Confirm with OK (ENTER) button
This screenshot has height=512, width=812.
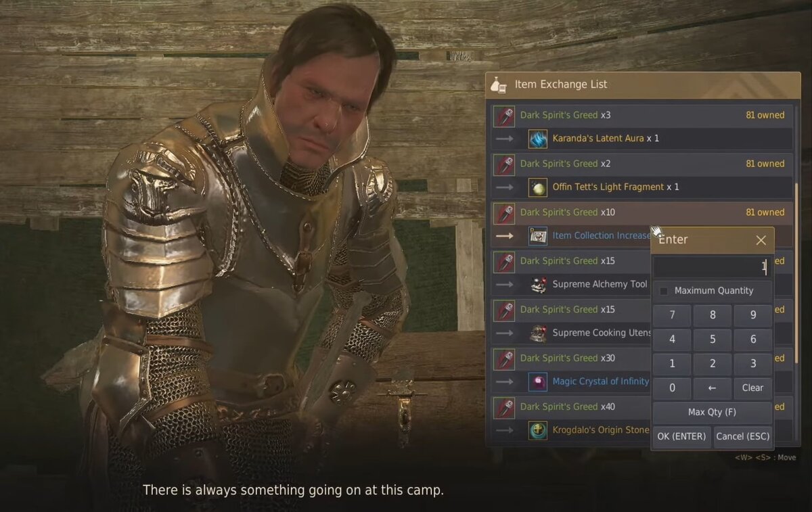[682, 437]
